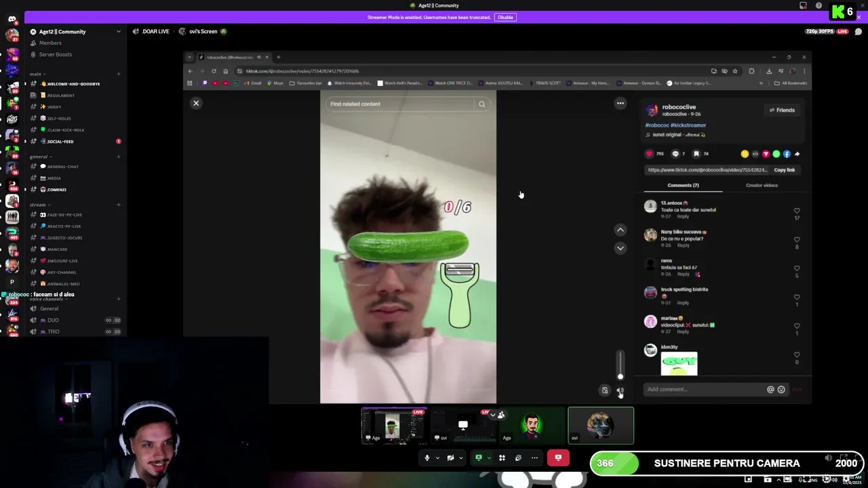Open the emoji picker in the comment box
Viewport: 868px width, 488px height.
coord(781,389)
